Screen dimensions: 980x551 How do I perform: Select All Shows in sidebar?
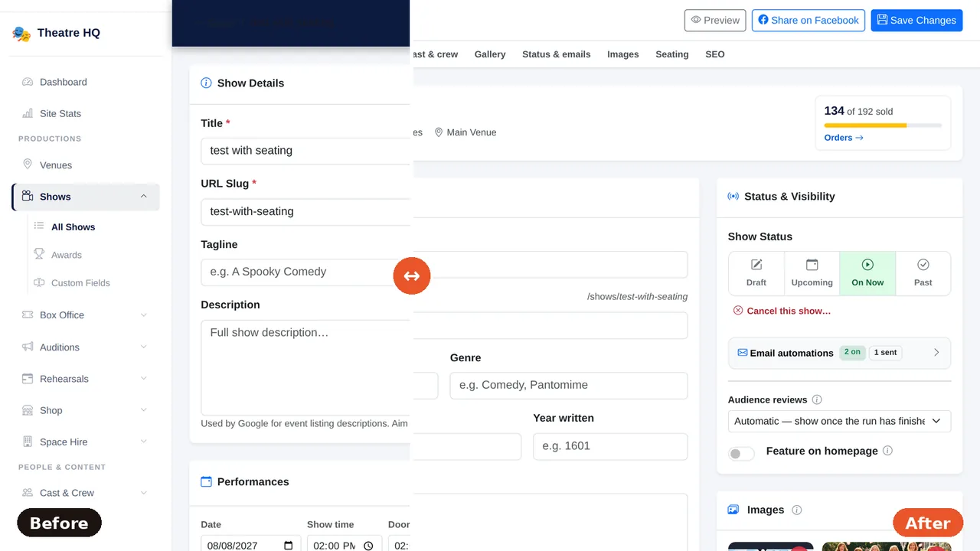[73, 227]
